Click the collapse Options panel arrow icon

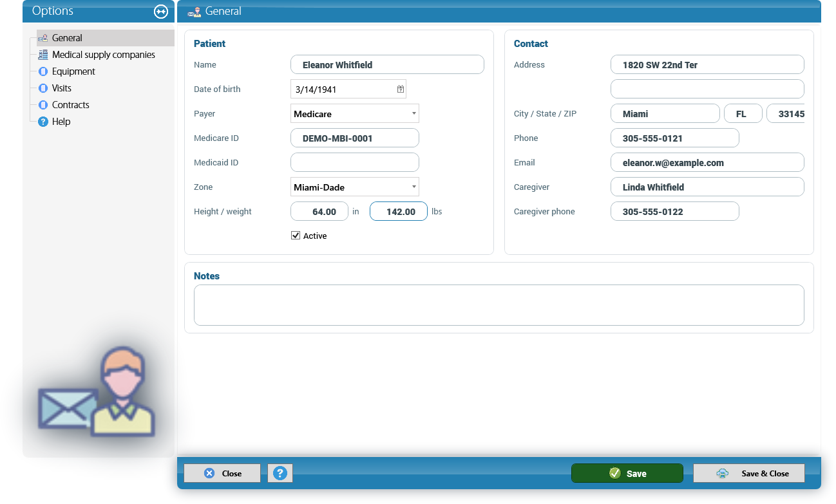click(160, 11)
